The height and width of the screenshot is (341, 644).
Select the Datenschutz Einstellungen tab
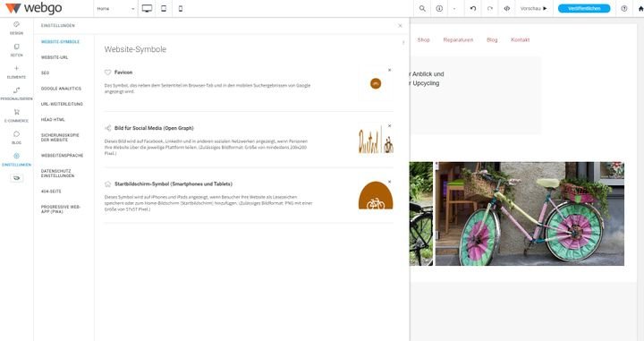click(58, 174)
